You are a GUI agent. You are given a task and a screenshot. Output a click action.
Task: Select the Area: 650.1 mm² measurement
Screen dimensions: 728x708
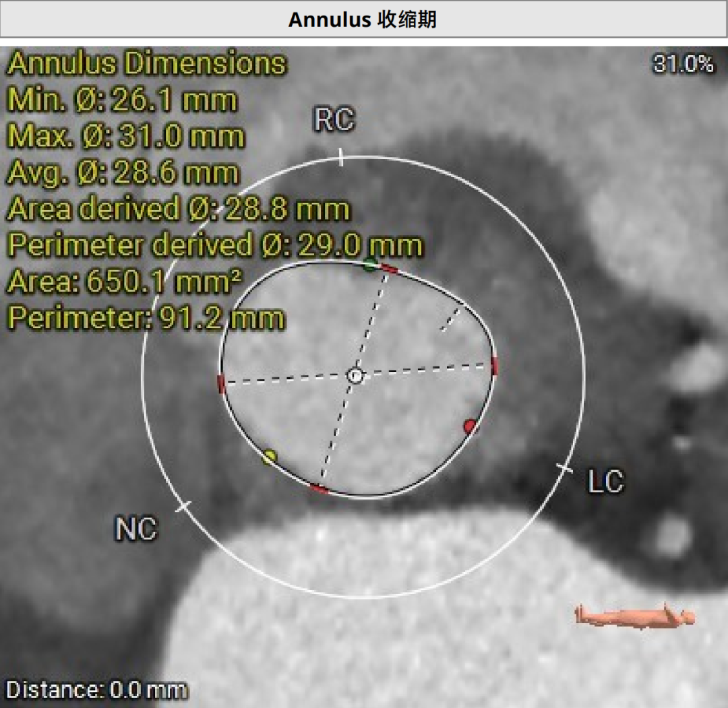coord(125,282)
